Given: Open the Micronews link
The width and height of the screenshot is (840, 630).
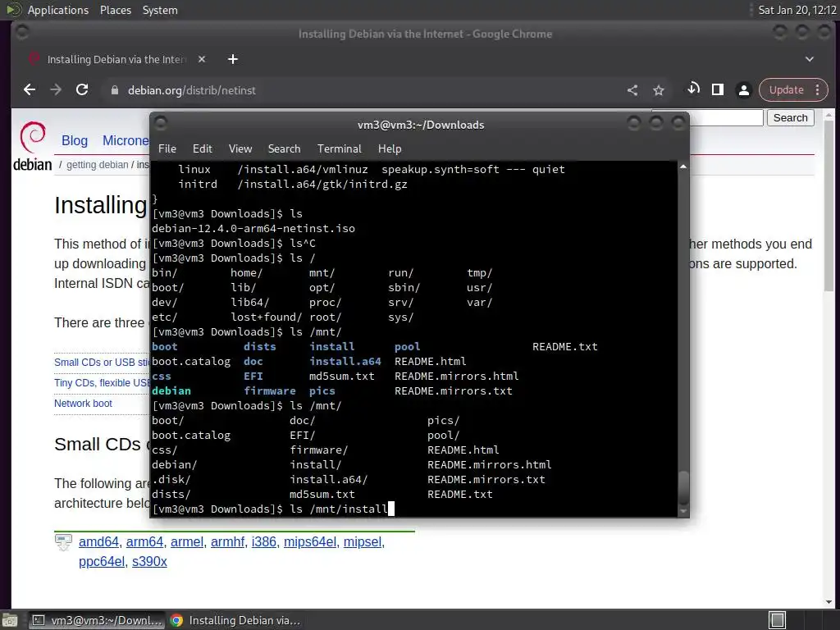Looking at the screenshot, I should pos(126,140).
